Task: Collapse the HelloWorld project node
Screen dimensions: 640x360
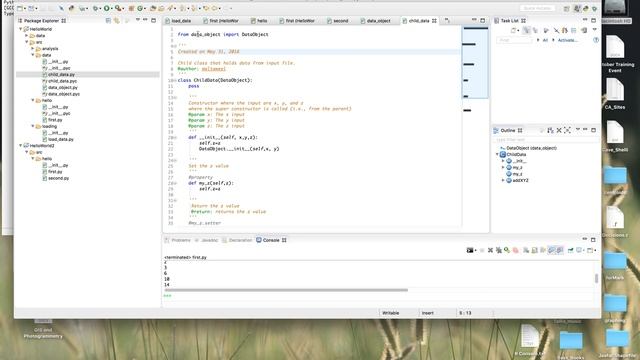Action: [20, 29]
